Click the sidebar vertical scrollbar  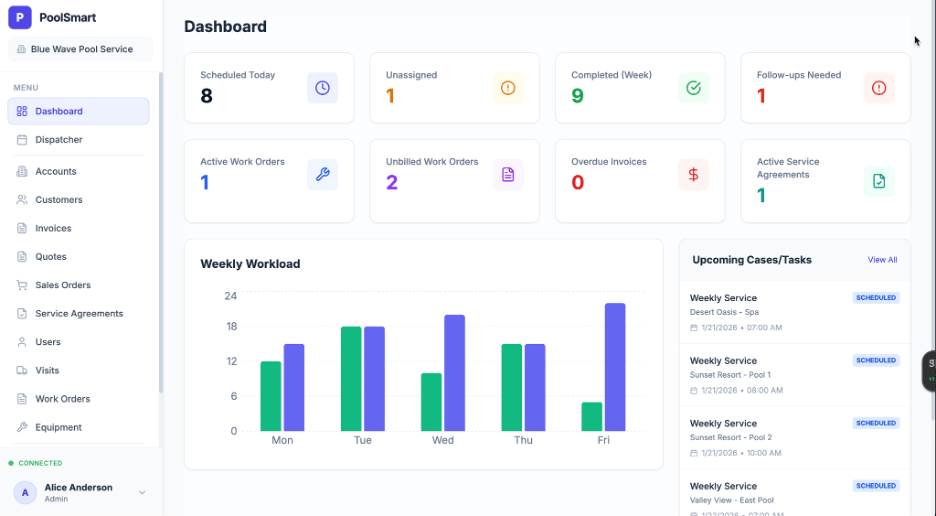pos(160,230)
